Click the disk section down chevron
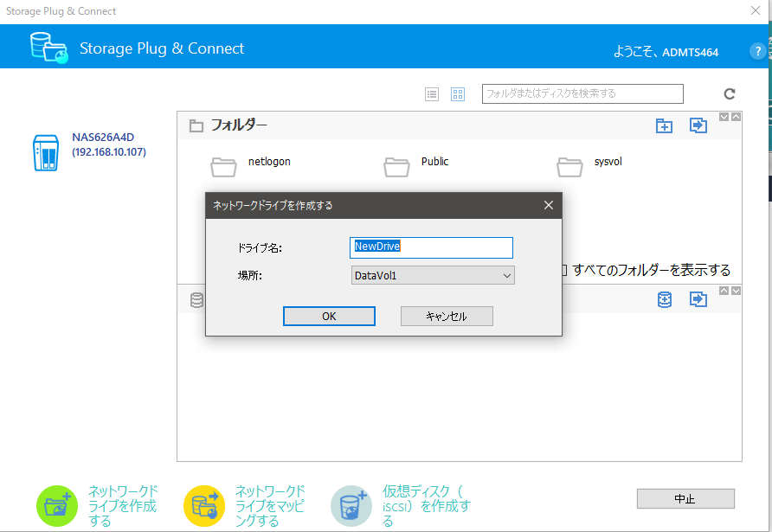 736,291
